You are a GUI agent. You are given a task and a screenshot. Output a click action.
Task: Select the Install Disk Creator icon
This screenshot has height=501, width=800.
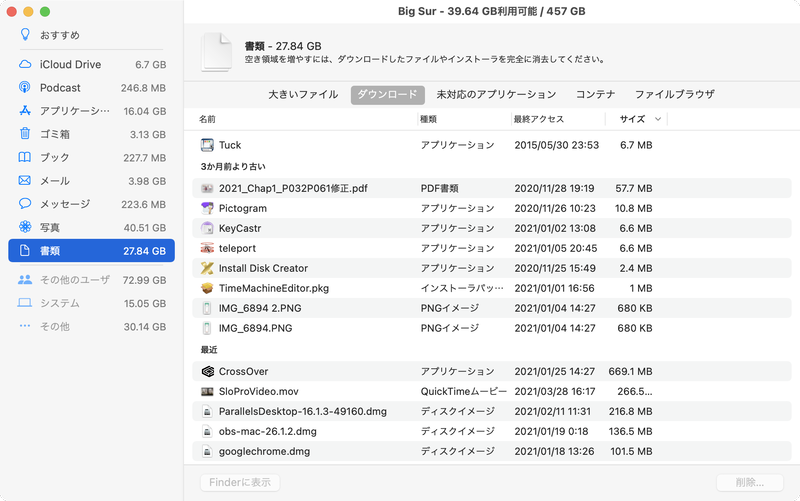click(207, 268)
